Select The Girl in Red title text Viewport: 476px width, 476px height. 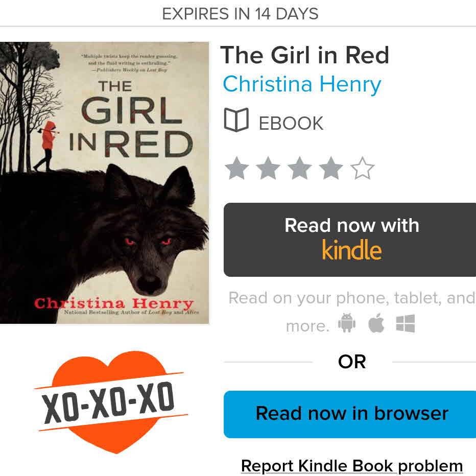point(304,55)
